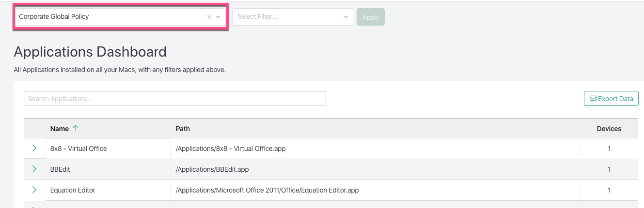This screenshot has width=644, height=208.
Task: Open the Corporate Global Policy dropdown arrow
Action: (218, 17)
